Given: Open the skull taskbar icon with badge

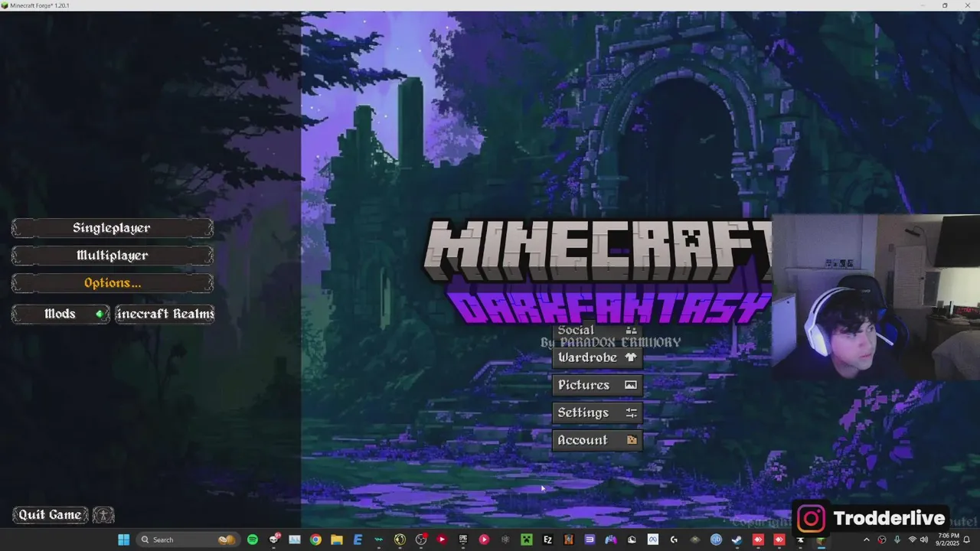Looking at the screenshot, I should 274,540.
